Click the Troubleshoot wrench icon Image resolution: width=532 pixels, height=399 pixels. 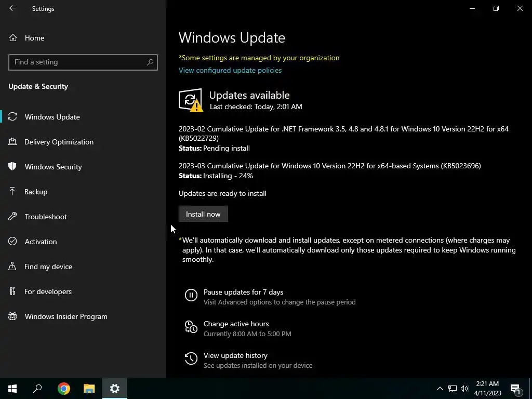pos(12,217)
